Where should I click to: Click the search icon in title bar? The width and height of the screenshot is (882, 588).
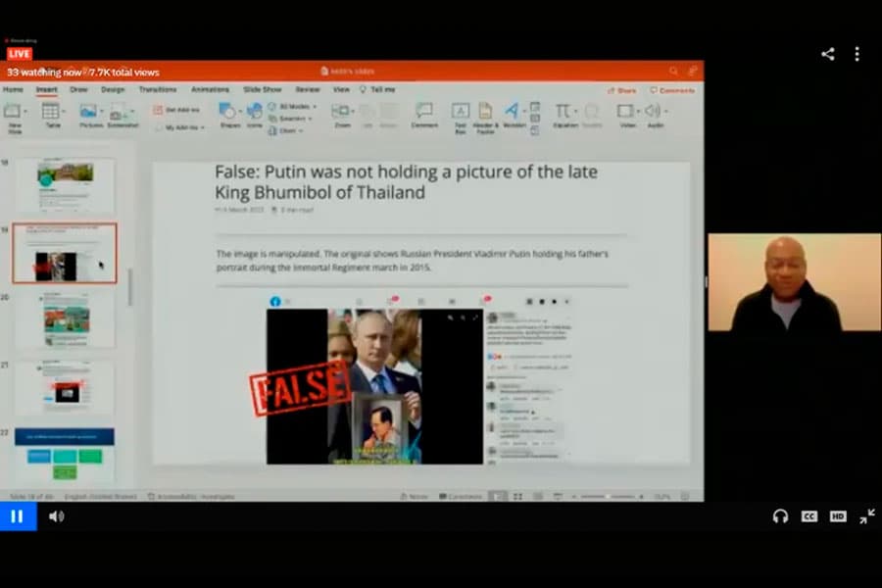(673, 71)
